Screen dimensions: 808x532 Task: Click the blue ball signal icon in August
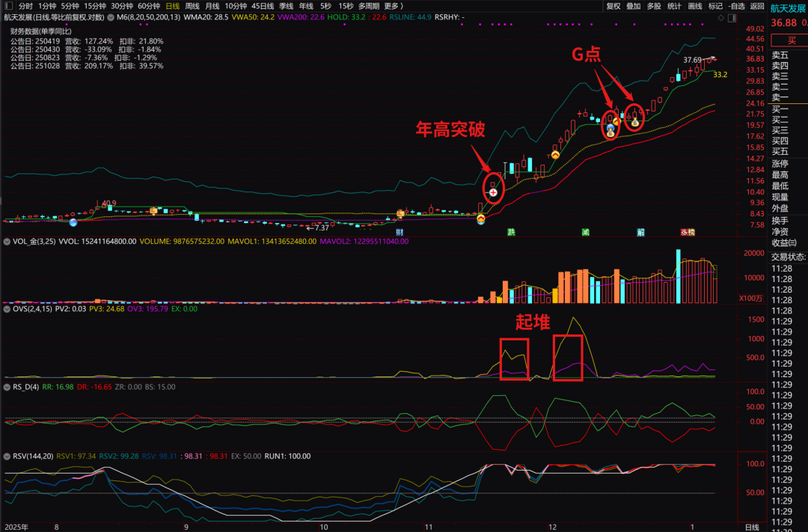73,222
